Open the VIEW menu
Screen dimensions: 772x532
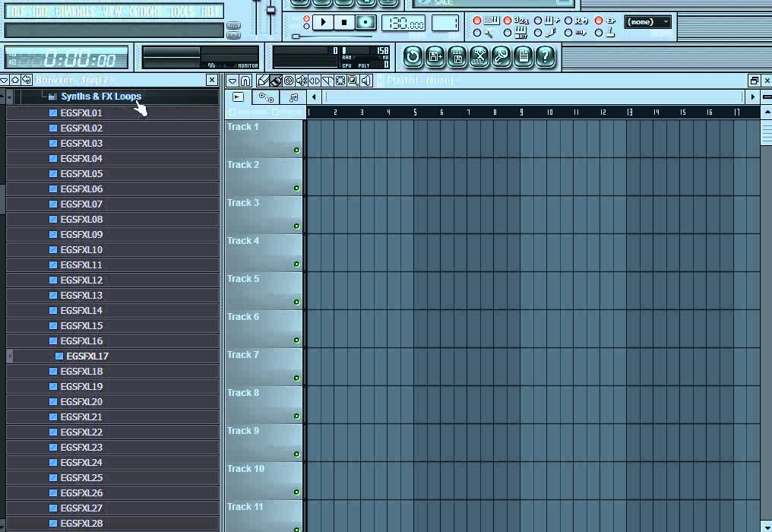tap(112, 11)
